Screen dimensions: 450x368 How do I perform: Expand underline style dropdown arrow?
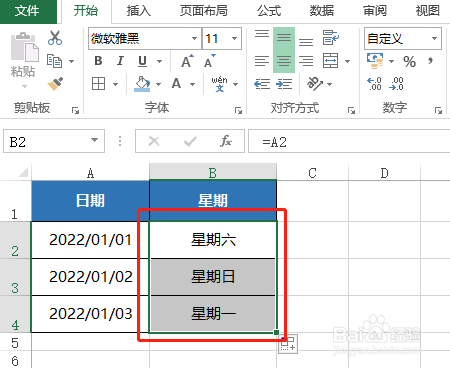(159, 61)
